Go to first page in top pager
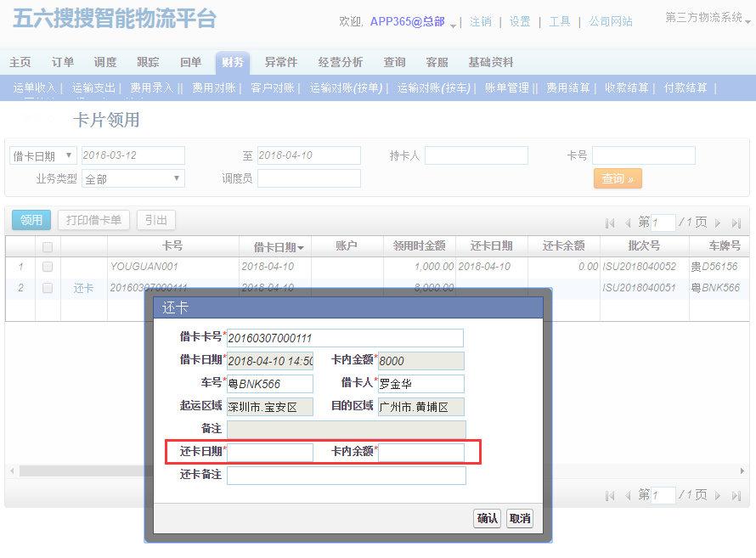This screenshot has width=756, height=558. point(610,223)
